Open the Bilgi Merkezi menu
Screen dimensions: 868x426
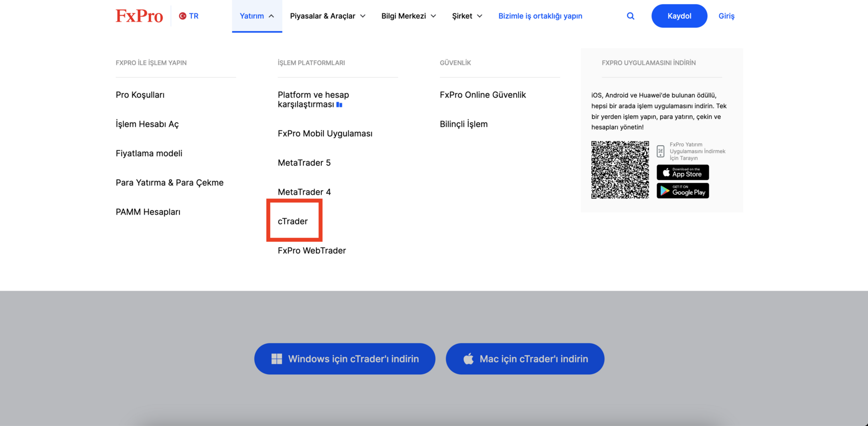point(409,16)
